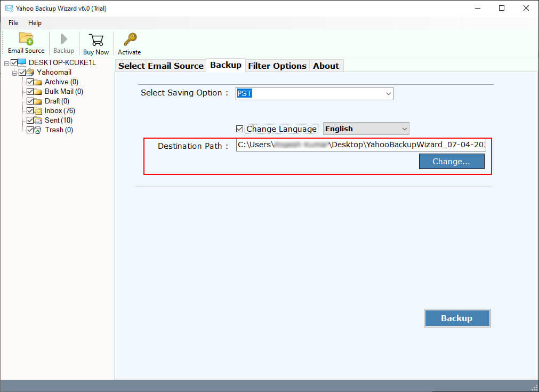Screen dimensions: 539x392
Task: Select DESKTOP-KCUKE1L tree label
Action: pyautogui.click(x=62, y=62)
